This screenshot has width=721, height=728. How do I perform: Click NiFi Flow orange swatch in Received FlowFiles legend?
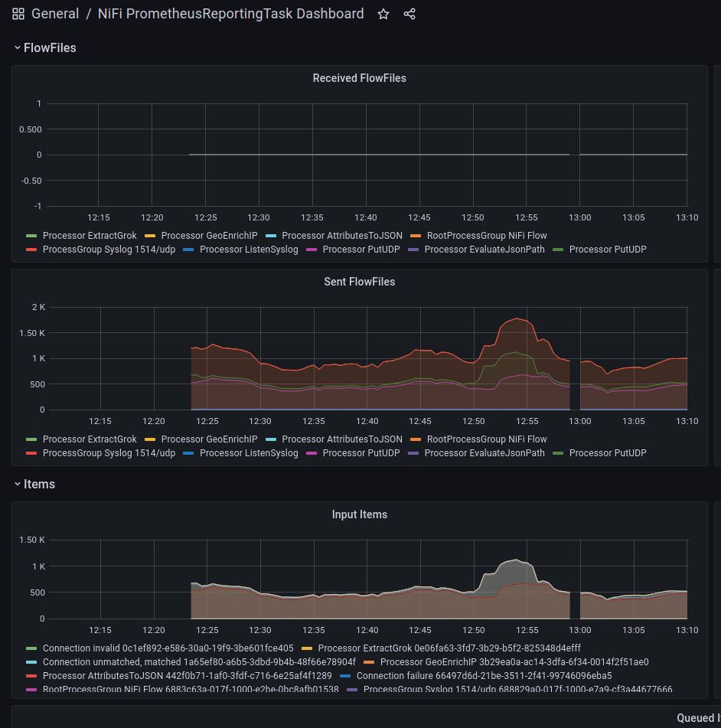pos(416,236)
